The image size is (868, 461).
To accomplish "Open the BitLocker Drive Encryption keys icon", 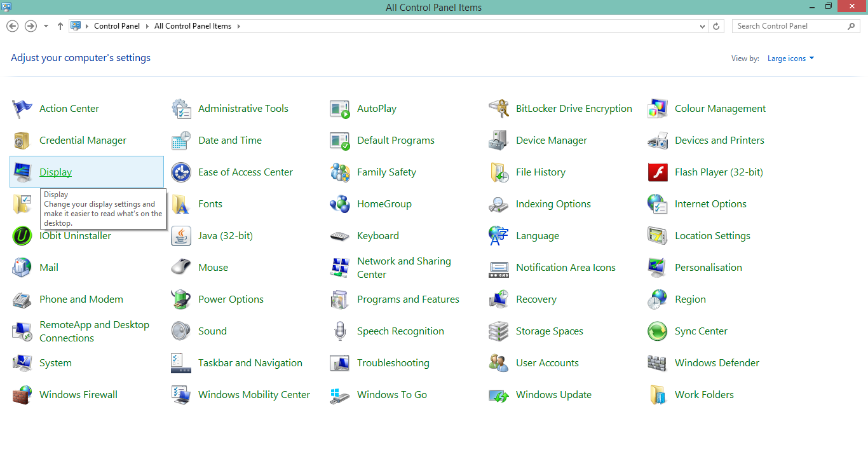I will 499,109.
